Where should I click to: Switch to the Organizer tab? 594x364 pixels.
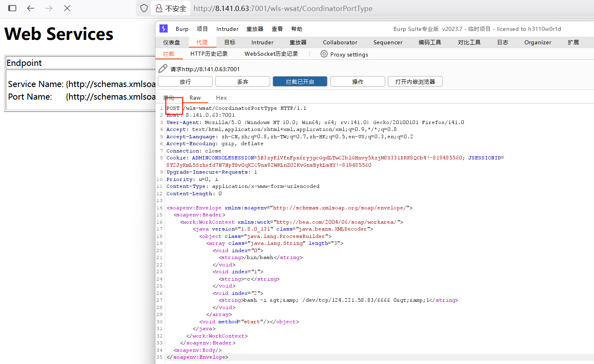point(538,42)
